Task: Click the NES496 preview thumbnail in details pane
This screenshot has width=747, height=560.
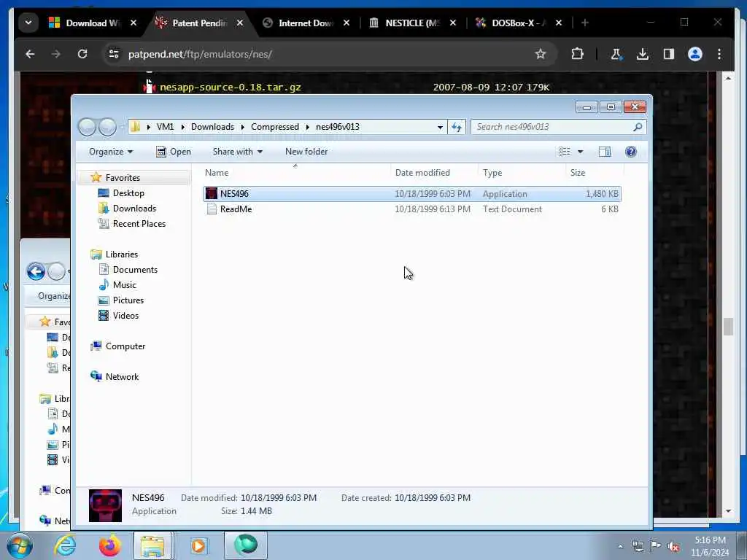Action: click(x=105, y=505)
